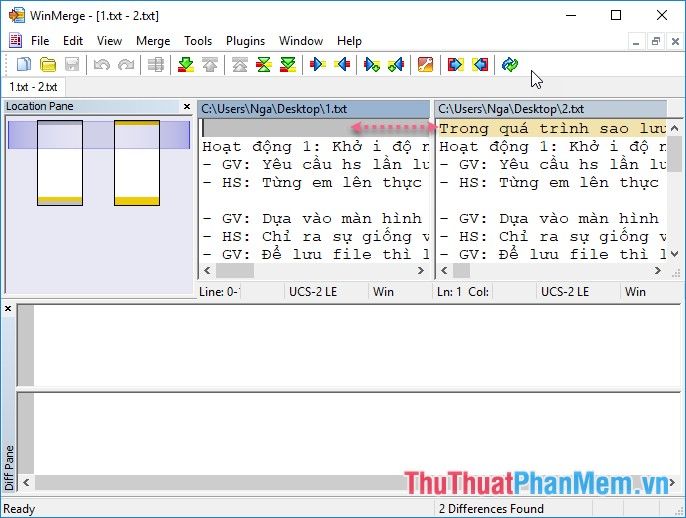Go to the first difference

click(x=239, y=65)
